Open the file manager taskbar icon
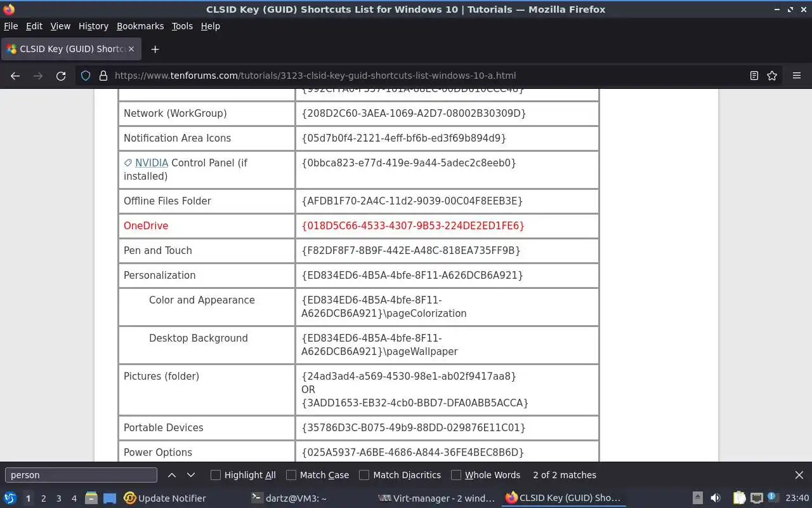 [x=91, y=498]
